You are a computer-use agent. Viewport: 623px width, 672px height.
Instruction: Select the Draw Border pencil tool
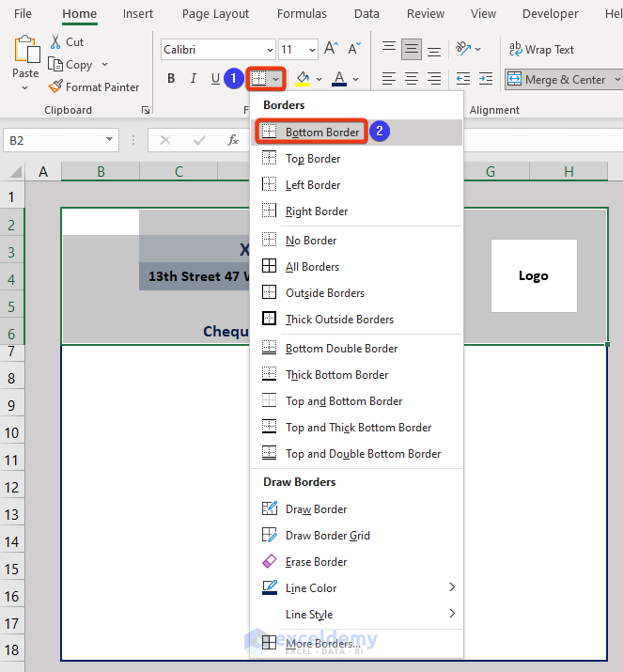click(x=356, y=509)
